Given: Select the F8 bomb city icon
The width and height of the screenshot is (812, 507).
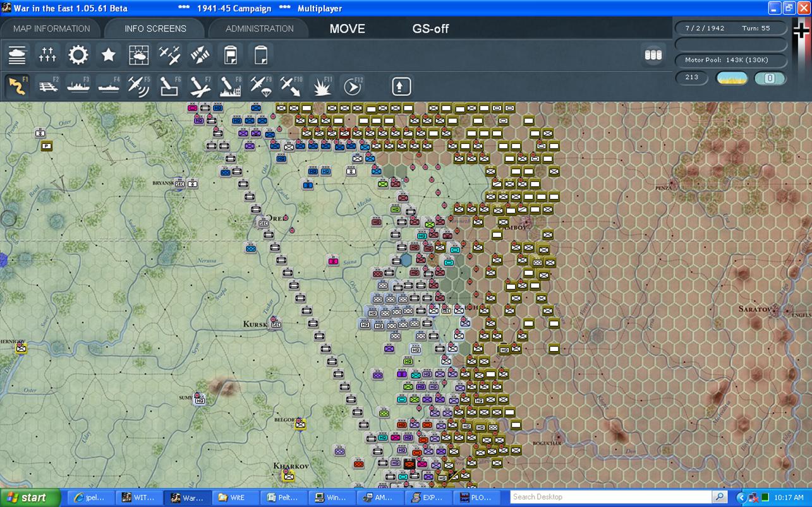Looking at the screenshot, I should click(x=230, y=86).
